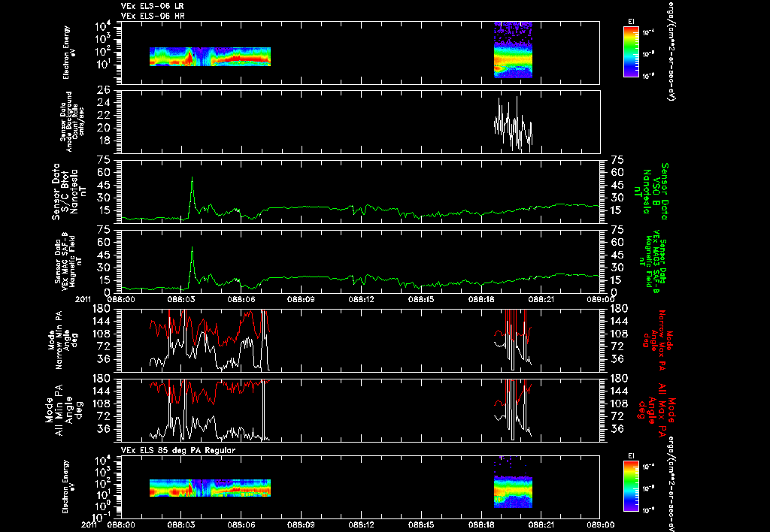Click the "18" tick on the count rate axis
Viewport: 770px width, 532px height.
point(103,141)
